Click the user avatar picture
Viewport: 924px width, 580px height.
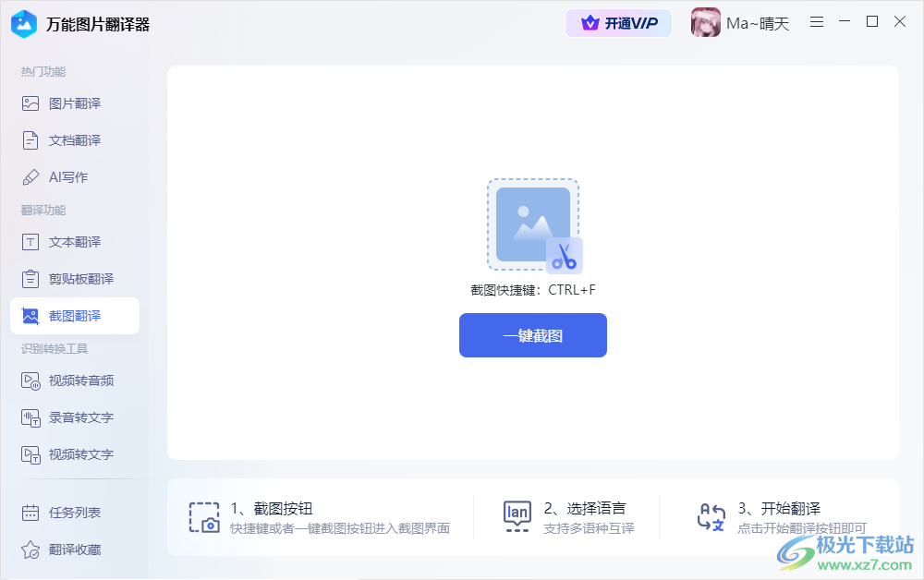705,23
